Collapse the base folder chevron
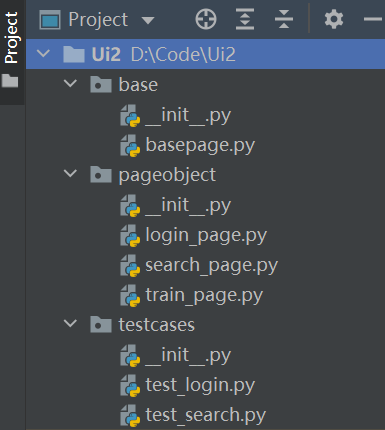385x430 pixels. point(70,83)
